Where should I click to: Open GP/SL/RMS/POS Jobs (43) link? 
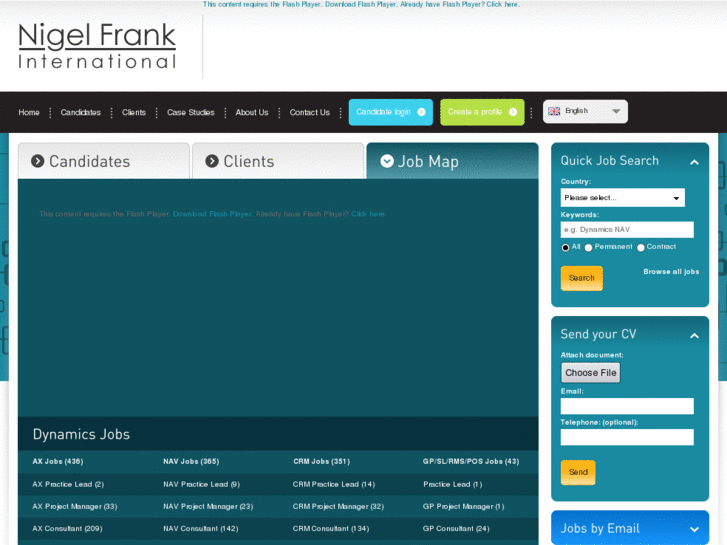click(x=471, y=462)
